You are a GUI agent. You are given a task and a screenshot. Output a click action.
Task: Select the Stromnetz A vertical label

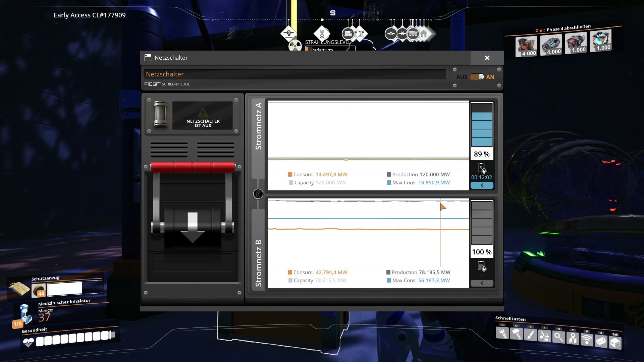258,126
